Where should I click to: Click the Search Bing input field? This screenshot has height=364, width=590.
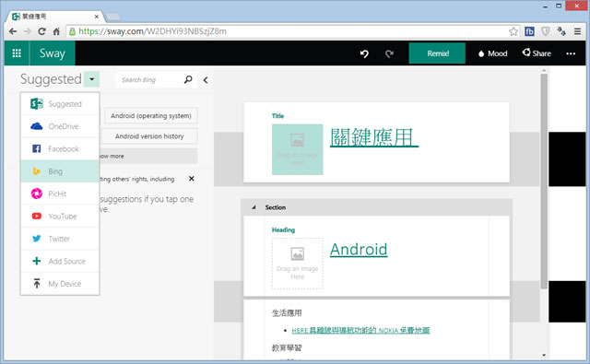(149, 80)
